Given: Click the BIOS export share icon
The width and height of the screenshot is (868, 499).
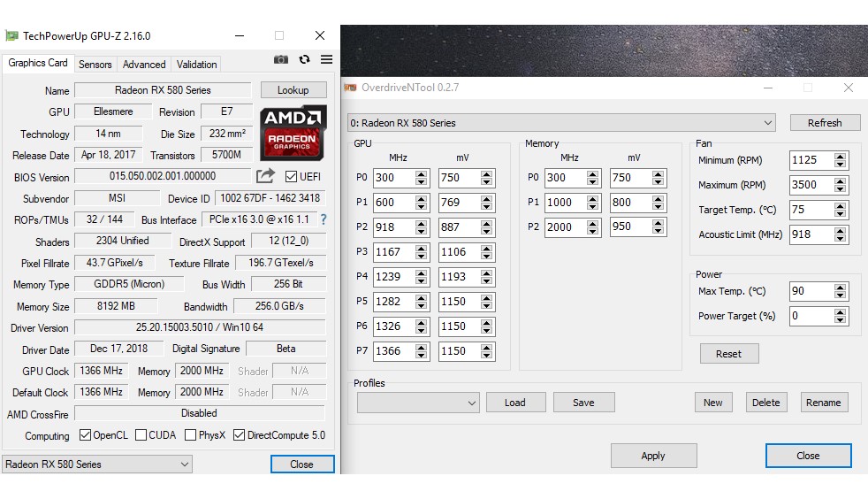Looking at the screenshot, I should coord(266,176).
